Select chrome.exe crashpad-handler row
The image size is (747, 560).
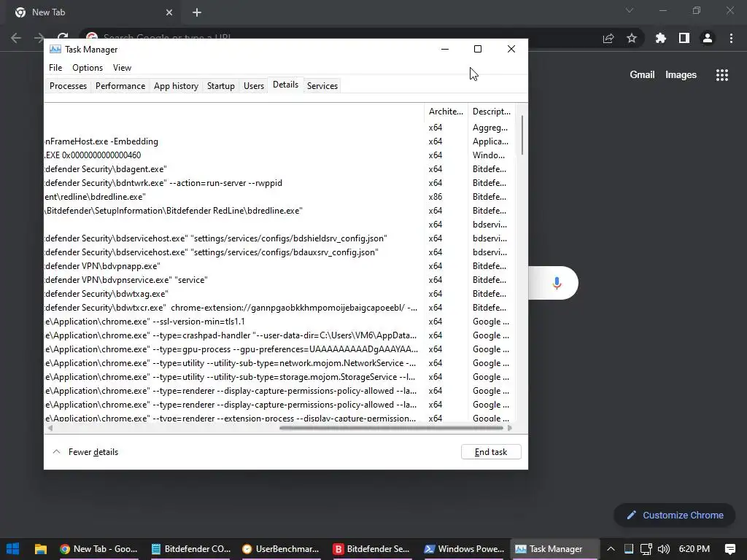(x=279, y=335)
